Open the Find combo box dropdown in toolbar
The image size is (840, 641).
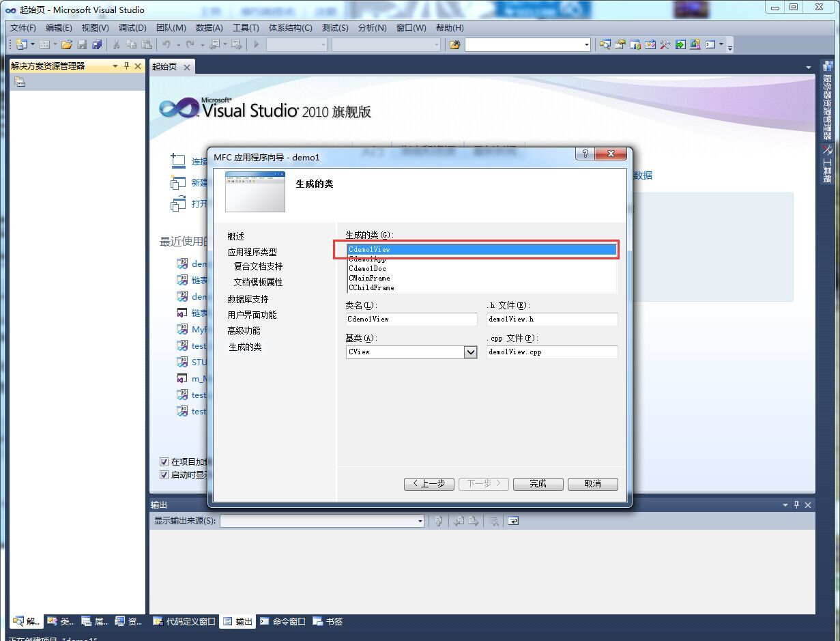pyautogui.click(x=586, y=44)
